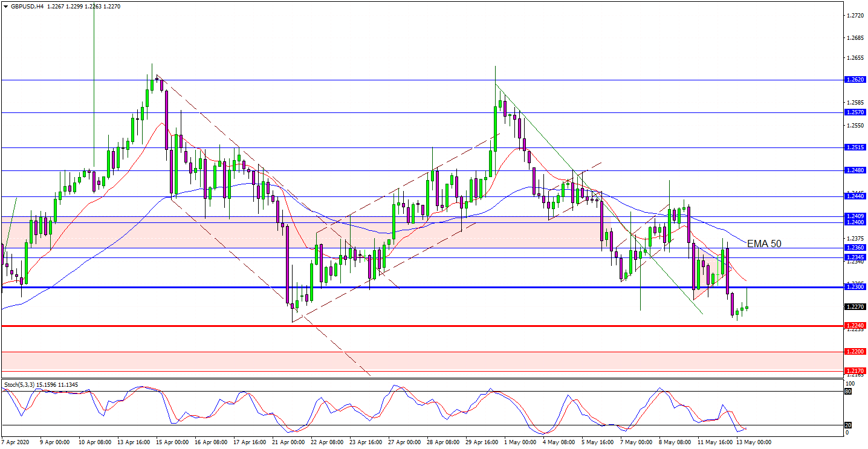868x449 pixels.
Task: Select the thick red horizontal line at 1.2240
Action: tap(422, 326)
